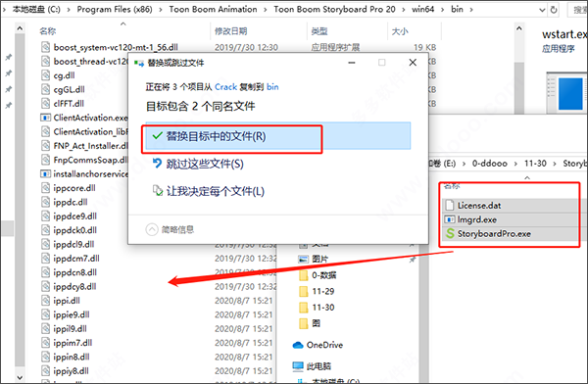Select ippdc.dll file icon
This screenshot has width=588, height=384.
(x=45, y=202)
